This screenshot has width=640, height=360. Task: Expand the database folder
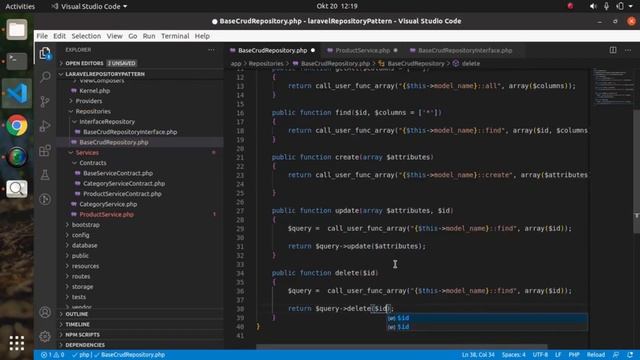(x=84, y=245)
